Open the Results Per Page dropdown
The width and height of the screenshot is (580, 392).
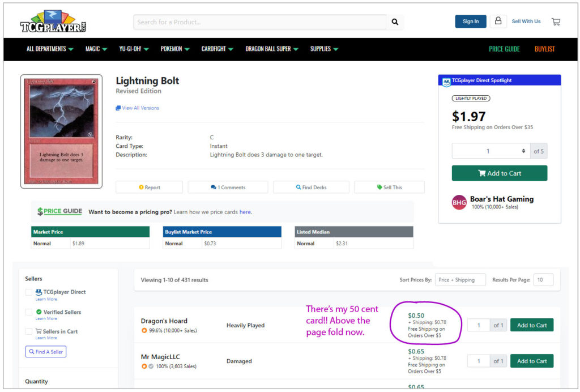(x=543, y=280)
